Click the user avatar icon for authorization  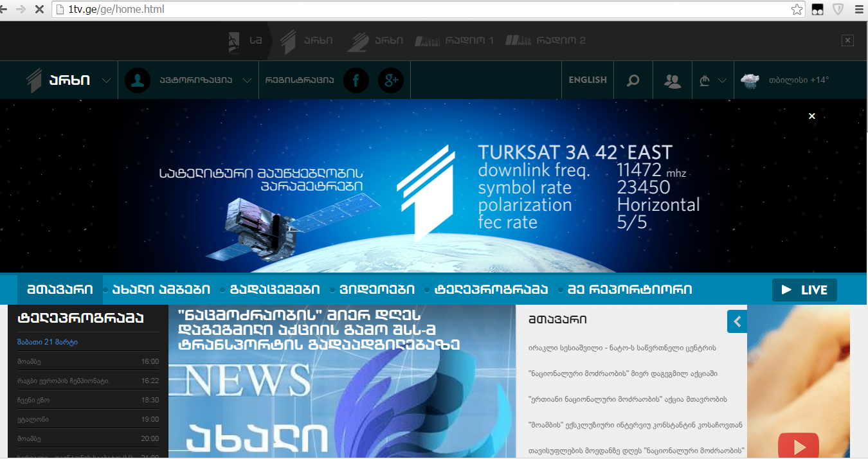pyautogui.click(x=137, y=80)
